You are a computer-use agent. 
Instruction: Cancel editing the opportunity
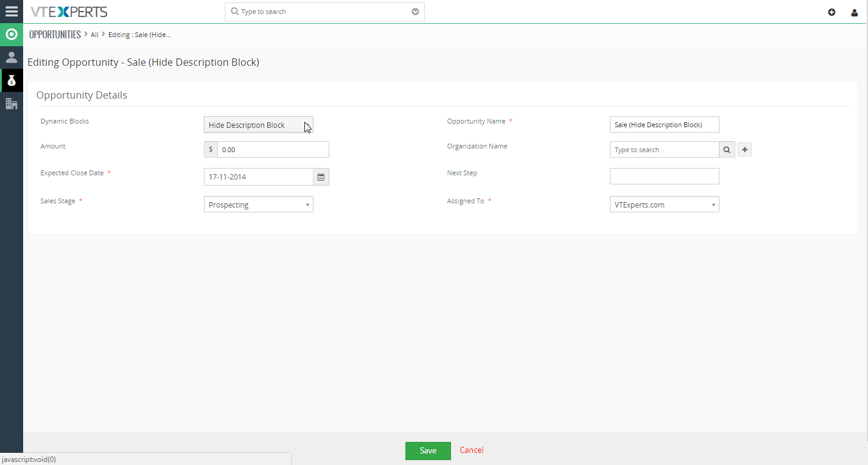point(472,450)
